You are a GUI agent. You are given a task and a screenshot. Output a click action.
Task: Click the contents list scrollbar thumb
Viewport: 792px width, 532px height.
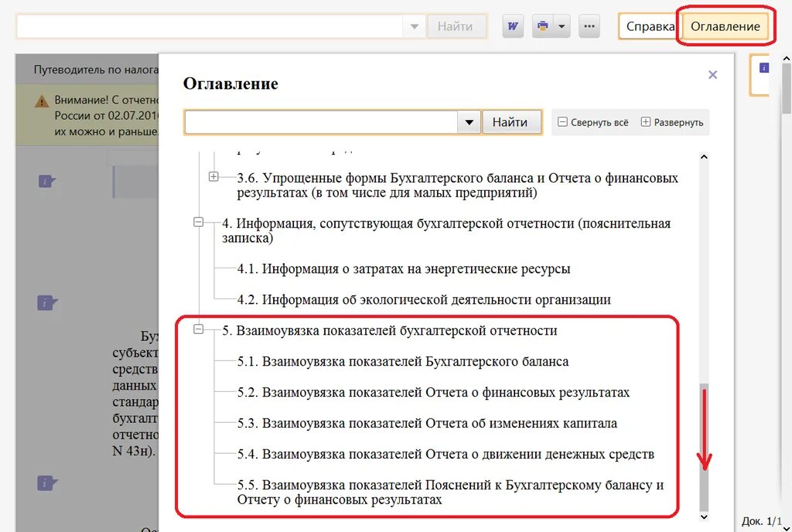coord(704,447)
